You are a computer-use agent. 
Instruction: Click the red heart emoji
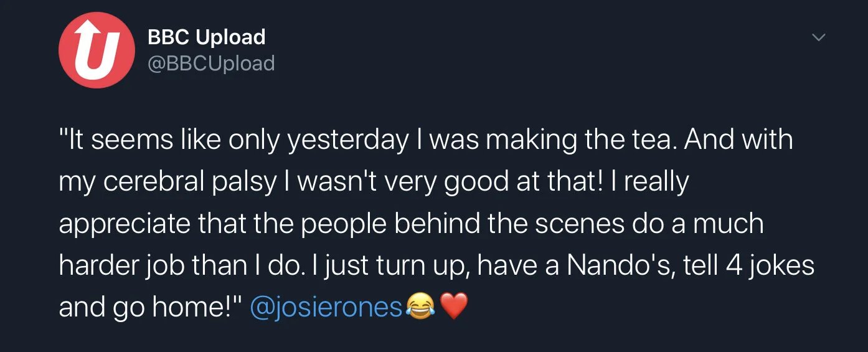[453, 307]
